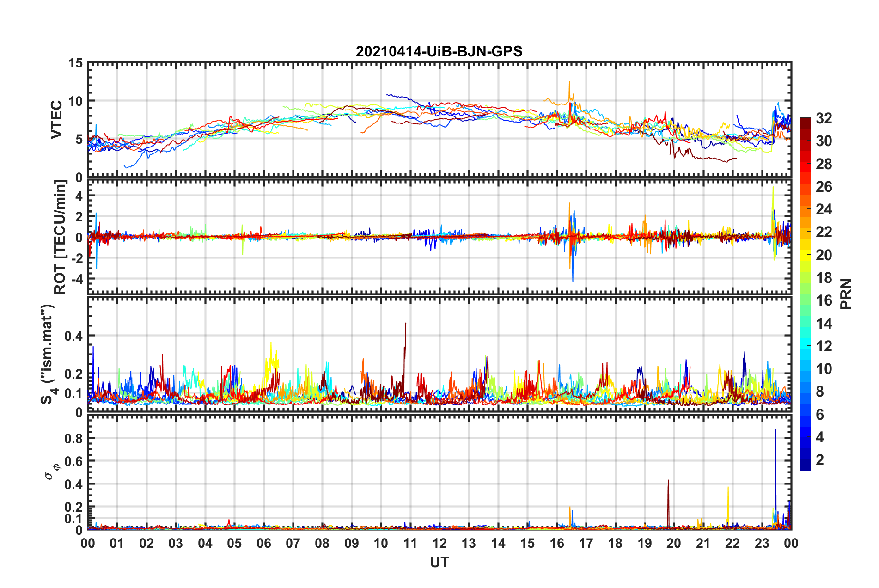Click ROT y-axis tick label -2

77,258
